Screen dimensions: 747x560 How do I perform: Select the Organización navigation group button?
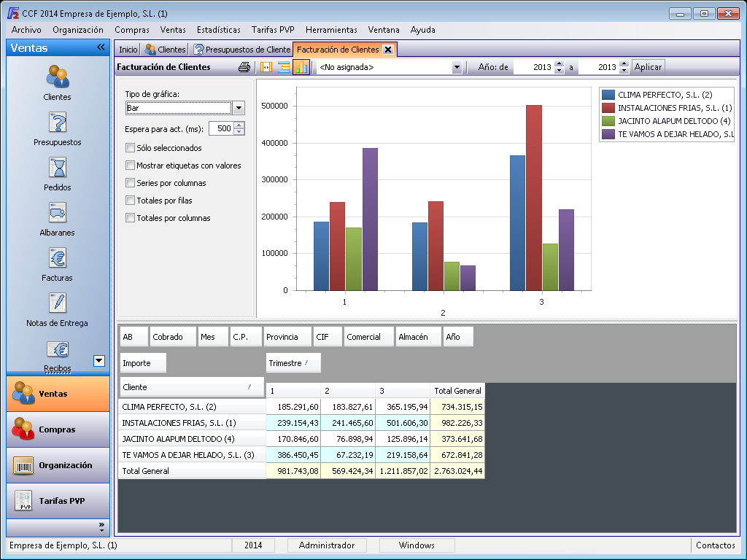[x=58, y=465]
